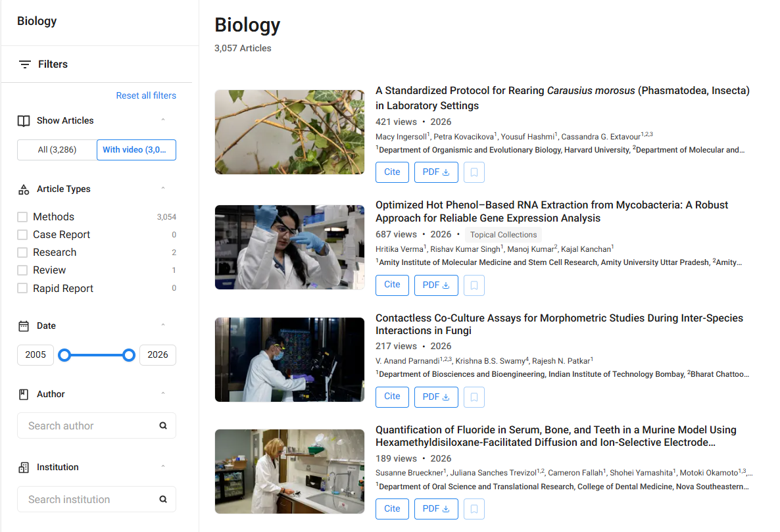Click the left date slider handle
The width and height of the screenshot is (780, 532).
tap(64, 355)
